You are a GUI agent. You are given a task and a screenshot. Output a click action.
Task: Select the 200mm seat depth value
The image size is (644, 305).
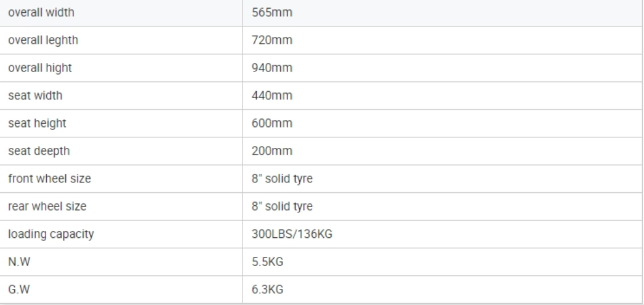click(272, 151)
